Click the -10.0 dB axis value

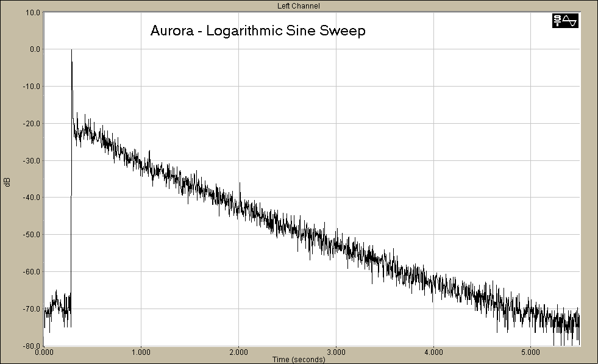(x=32, y=86)
